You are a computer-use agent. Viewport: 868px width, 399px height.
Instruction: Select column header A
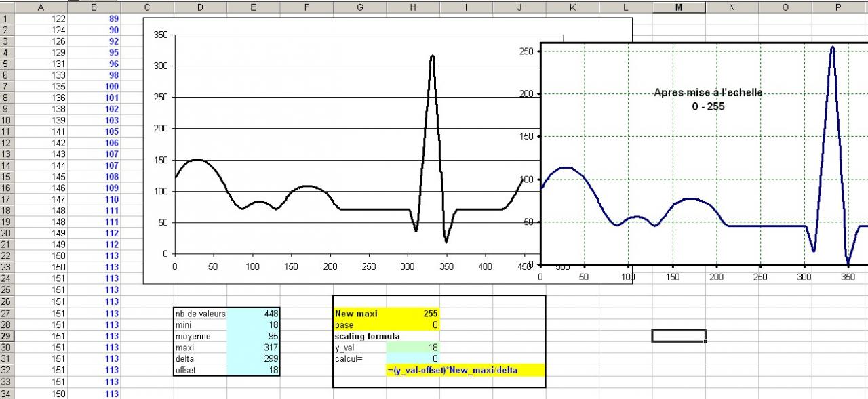pyautogui.click(x=41, y=7)
